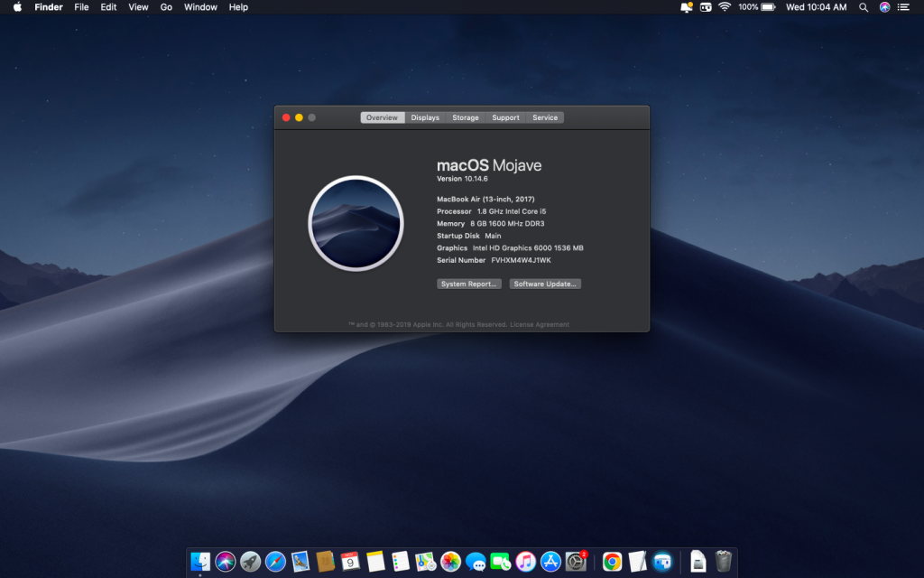Open the Edit menu
This screenshot has height=578, width=924.
click(108, 7)
